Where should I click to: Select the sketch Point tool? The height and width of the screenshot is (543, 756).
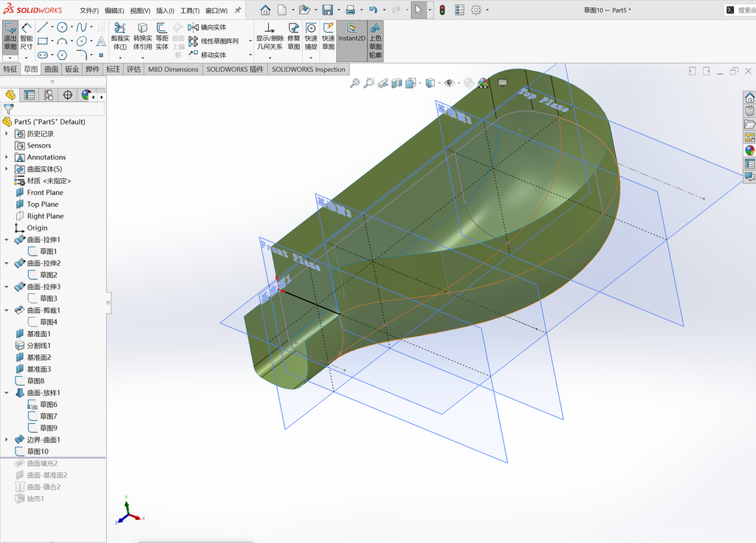[100, 55]
